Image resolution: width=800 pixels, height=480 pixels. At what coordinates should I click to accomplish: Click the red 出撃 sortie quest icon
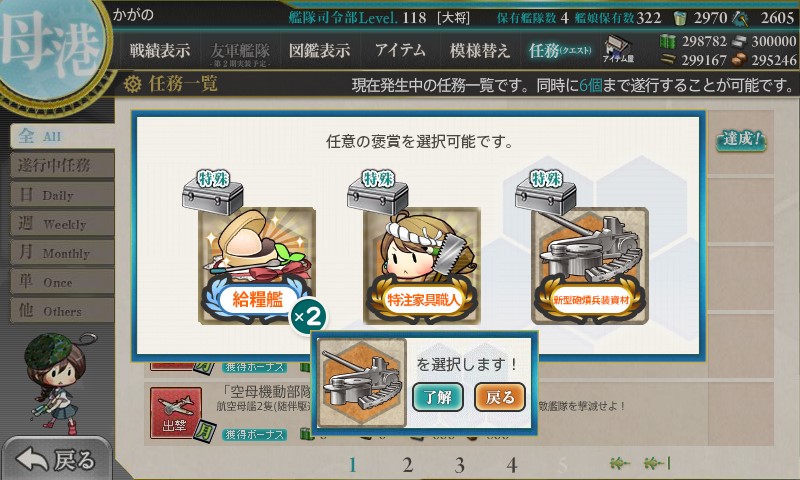pos(176,413)
